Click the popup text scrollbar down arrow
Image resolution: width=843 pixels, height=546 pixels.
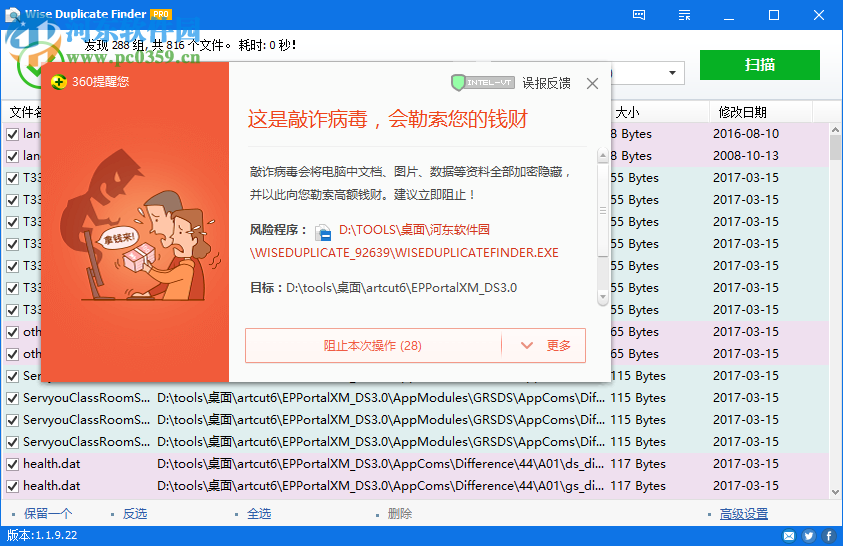pos(603,297)
